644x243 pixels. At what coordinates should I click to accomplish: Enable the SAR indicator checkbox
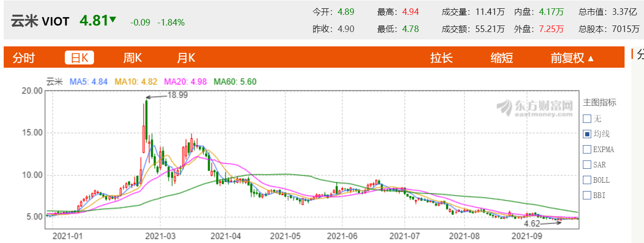[587, 165]
